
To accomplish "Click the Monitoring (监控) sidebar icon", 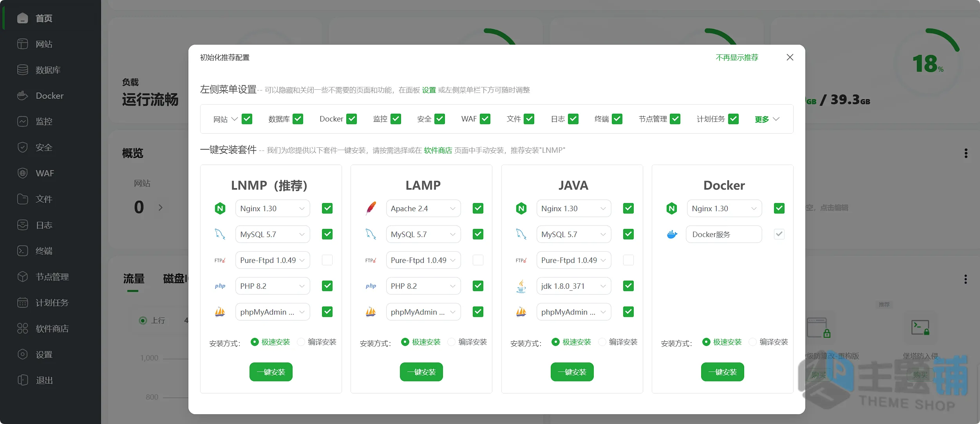I will pos(23,121).
